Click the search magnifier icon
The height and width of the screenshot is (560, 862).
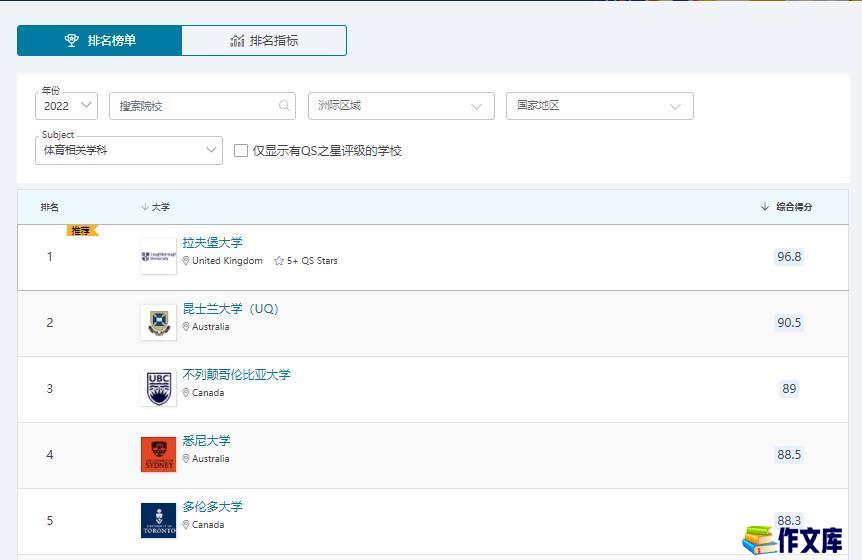tap(284, 106)
